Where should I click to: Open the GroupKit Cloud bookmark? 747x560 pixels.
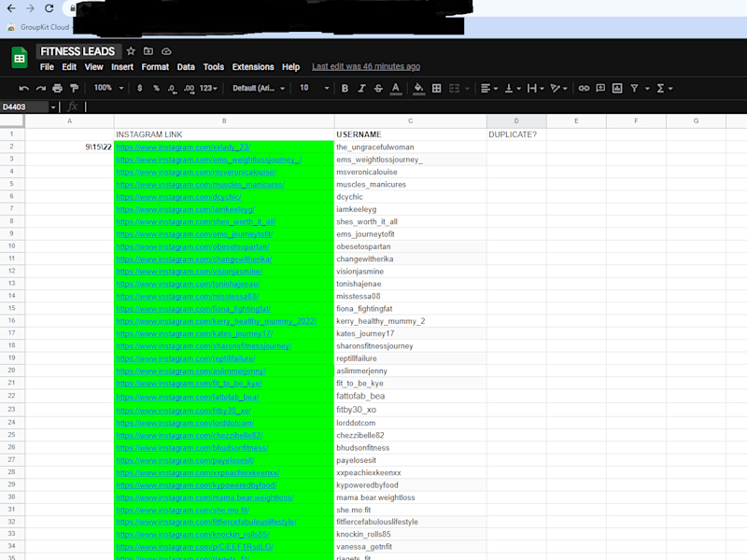coord(39,28)
